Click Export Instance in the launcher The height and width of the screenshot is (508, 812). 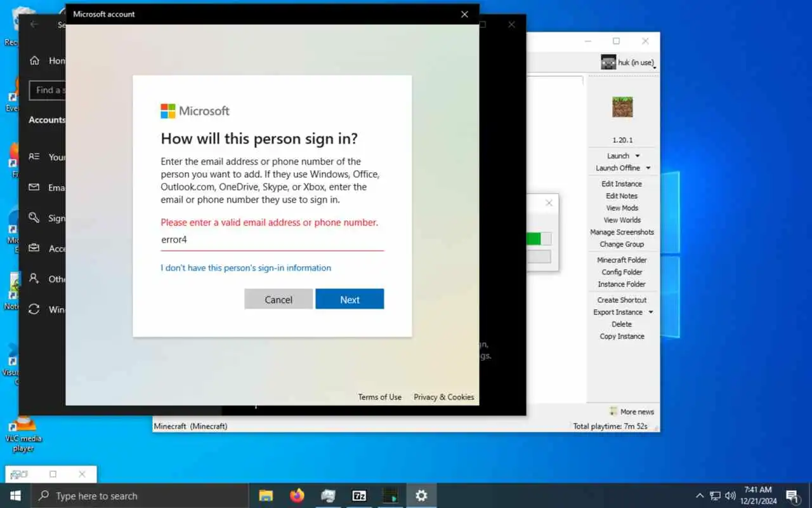pyautogui.click(x=617, y=312)
